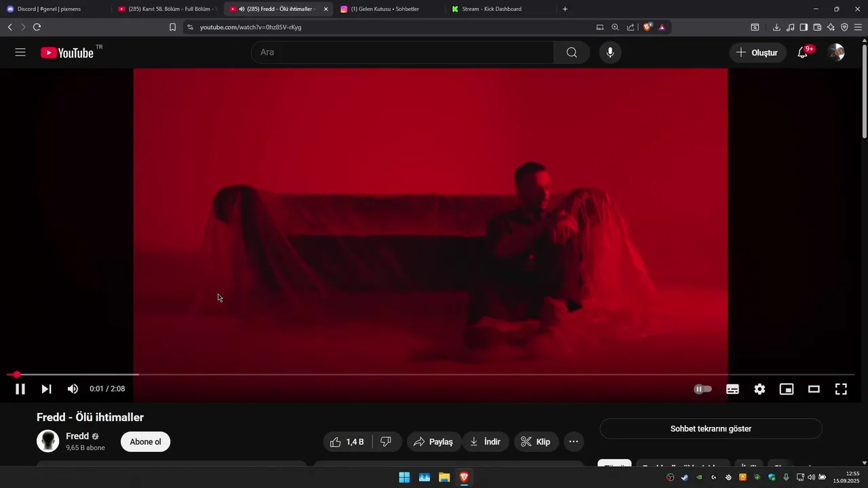Open Brave Rewards triangle icon

pyautogui.click(x=662, y=27)
